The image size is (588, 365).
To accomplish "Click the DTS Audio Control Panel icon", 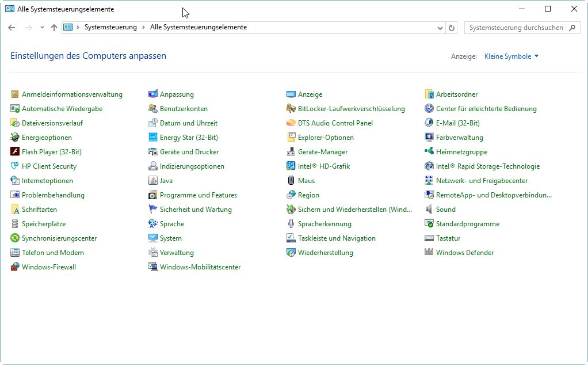I will (291, 123).
